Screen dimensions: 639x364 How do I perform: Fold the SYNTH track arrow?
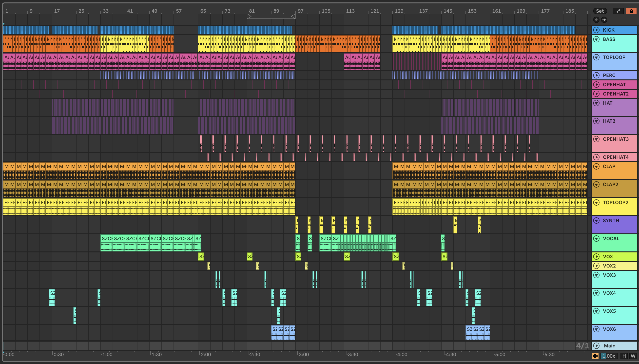(596, 220)
